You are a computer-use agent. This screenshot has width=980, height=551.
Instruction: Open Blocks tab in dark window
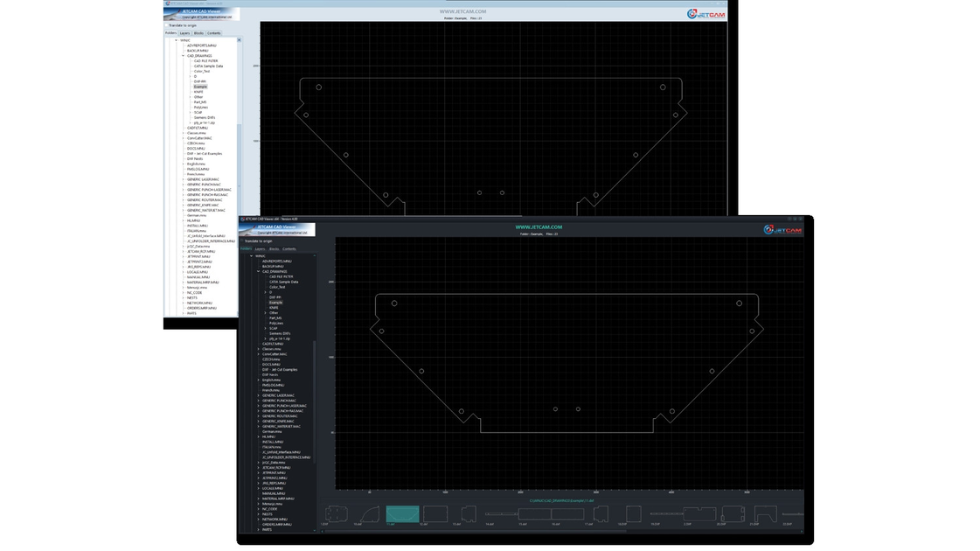pos(274,249)
